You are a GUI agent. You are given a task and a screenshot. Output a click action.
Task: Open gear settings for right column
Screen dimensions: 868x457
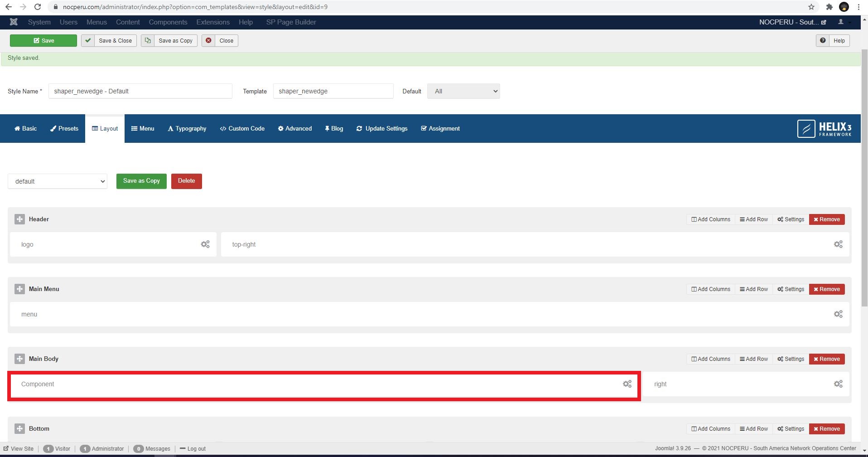tap(838, 384)
